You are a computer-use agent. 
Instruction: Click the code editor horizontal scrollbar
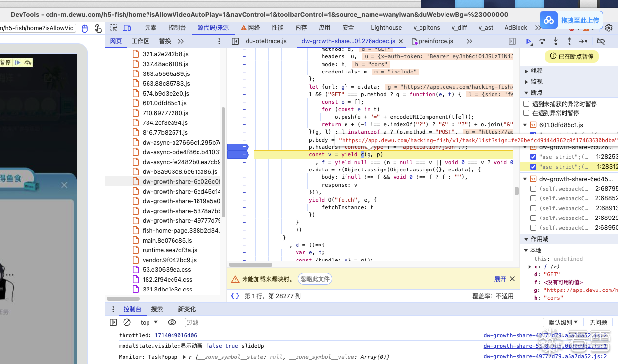(251, 265)
